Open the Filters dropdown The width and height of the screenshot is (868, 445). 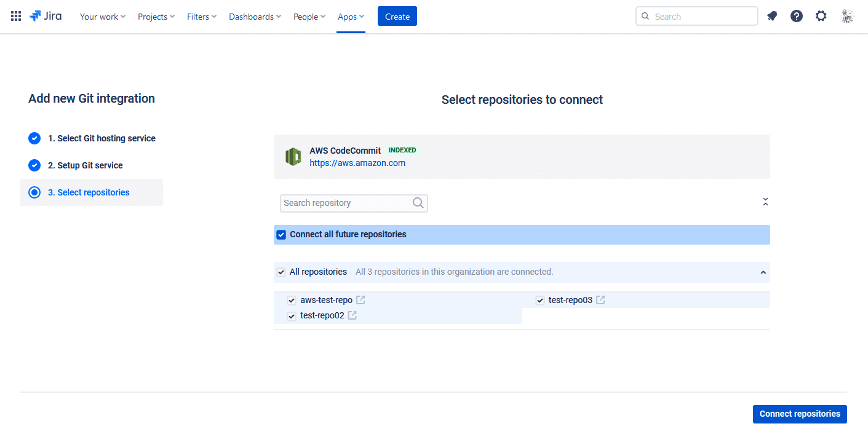pyautogui.click(x=202, y=17)
